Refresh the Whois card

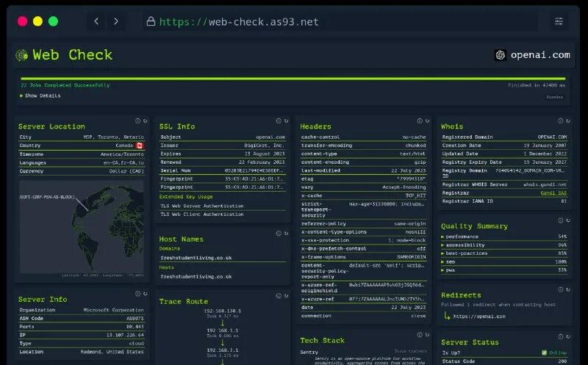(568, 120)
